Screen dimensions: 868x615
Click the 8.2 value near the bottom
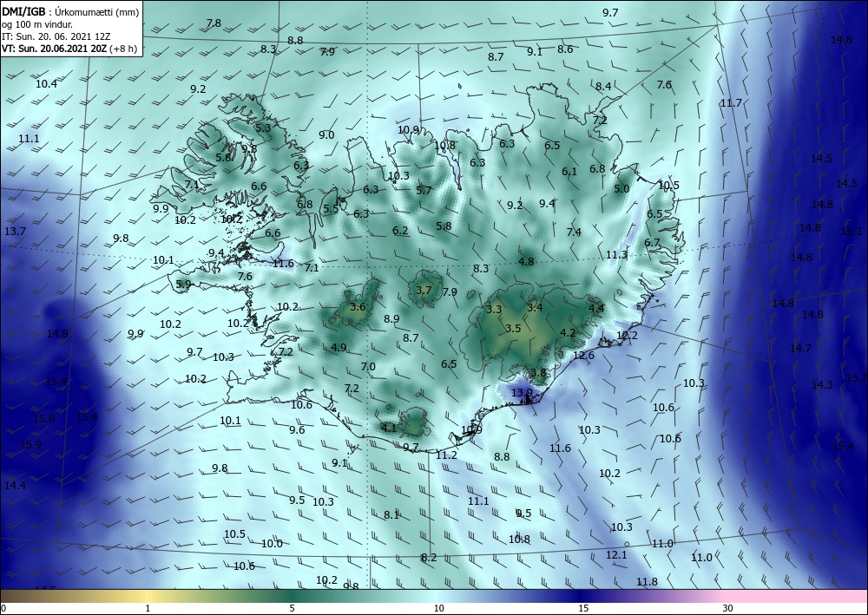429,558
